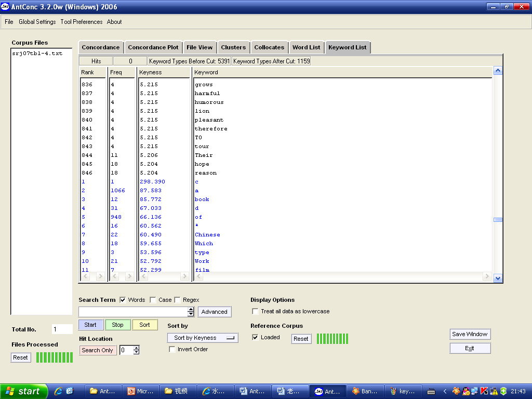The image size is (532, 399).
Task: Enable the Regex checkbox
Action: (178, 300)
